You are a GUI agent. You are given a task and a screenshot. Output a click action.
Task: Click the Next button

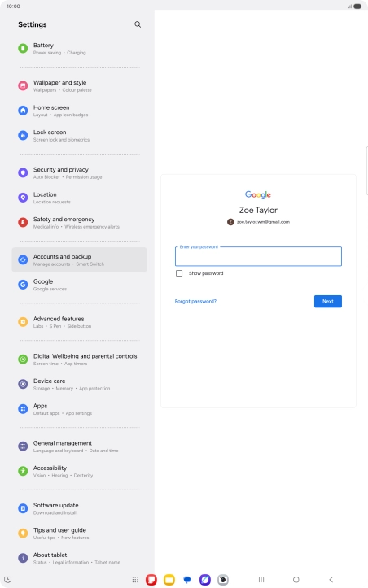click(x=328, y=302)
